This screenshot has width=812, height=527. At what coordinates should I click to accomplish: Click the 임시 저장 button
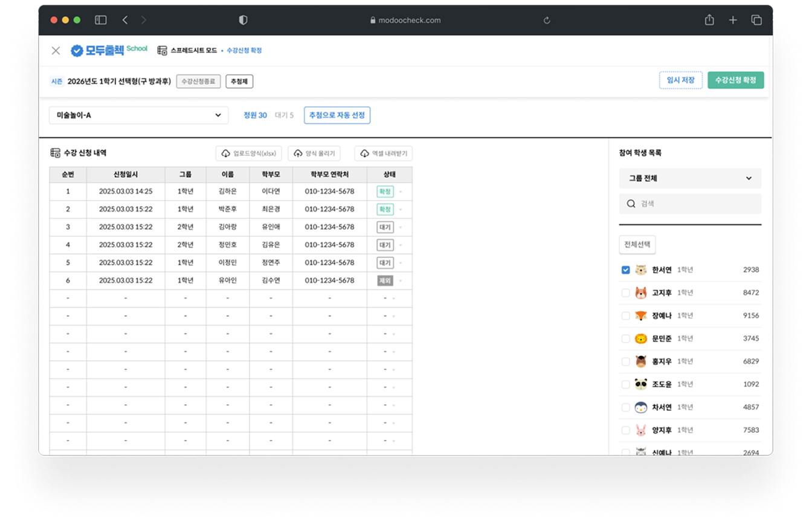tap(680, 80)
